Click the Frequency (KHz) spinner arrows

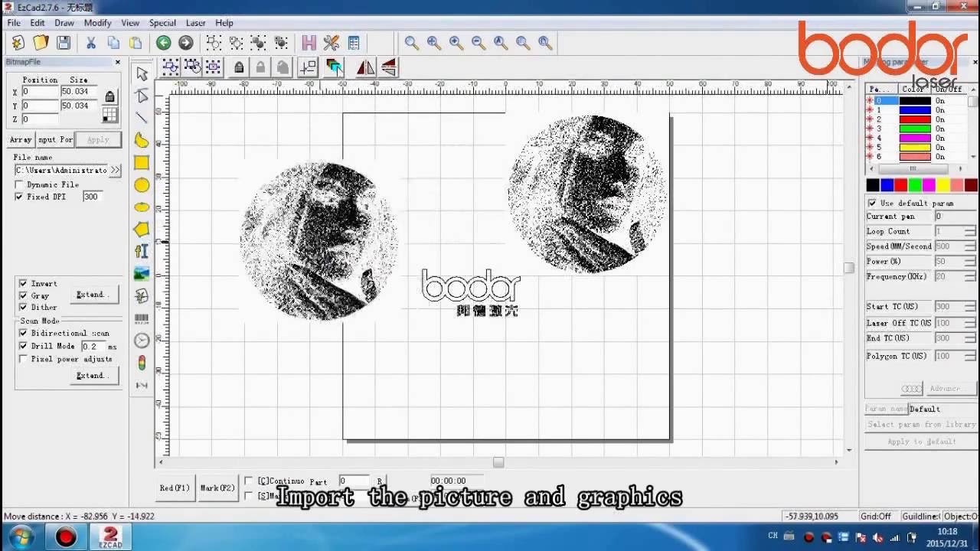969,277
